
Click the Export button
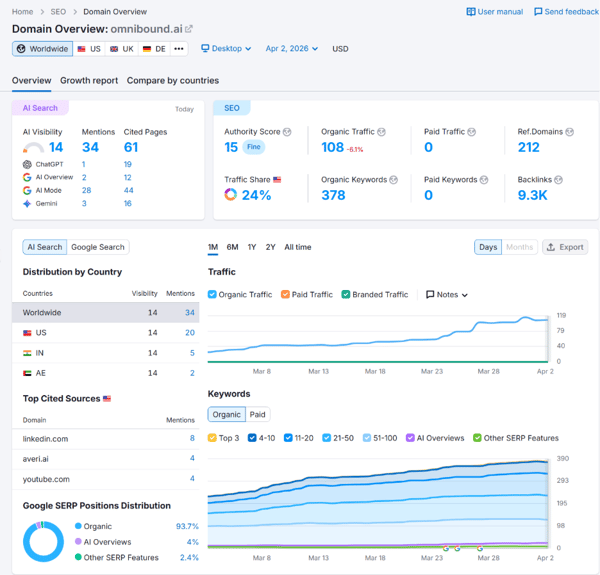pyautogui.click(x=565, y=247)
